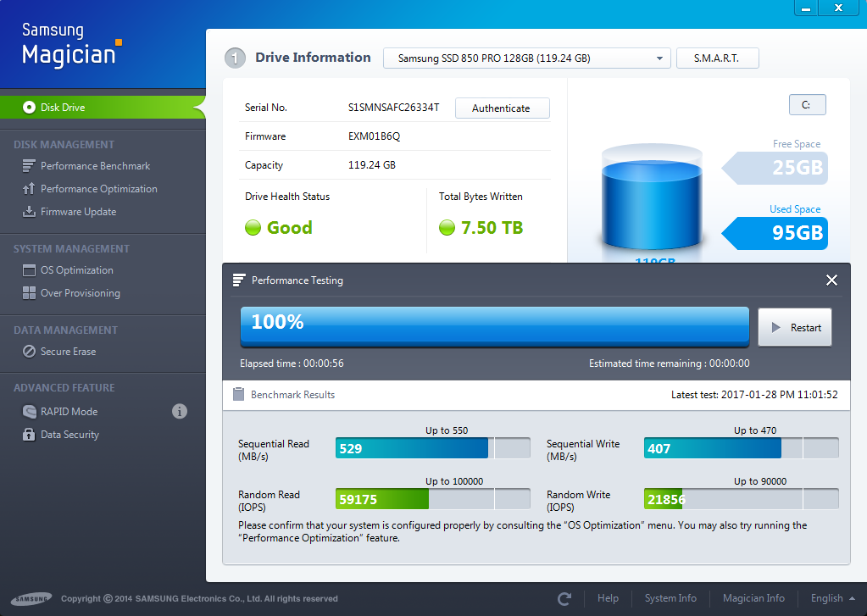Click the Samsung Magician logo
The image size is (867, 616).
[x=71, y=44]
